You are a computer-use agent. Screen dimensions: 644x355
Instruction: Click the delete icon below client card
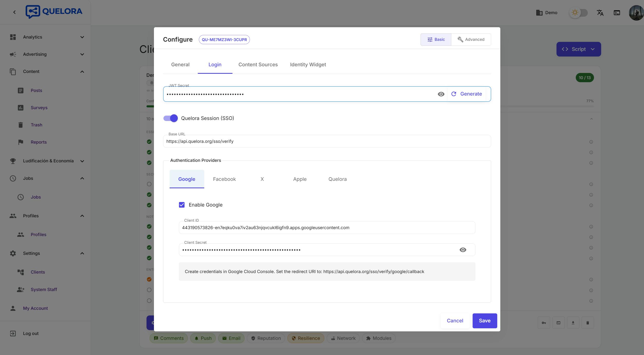[x=588, y=323]
